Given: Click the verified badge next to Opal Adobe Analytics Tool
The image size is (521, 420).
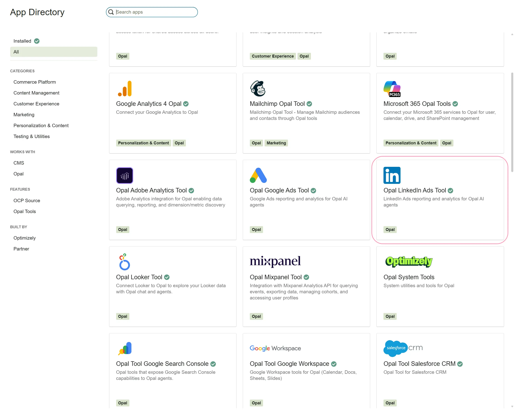Looking at the screenshot, I should (x=191, y=191).
